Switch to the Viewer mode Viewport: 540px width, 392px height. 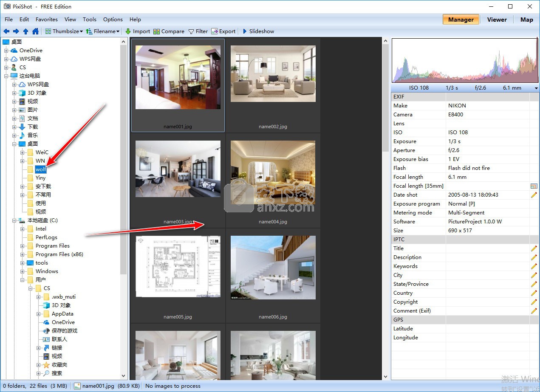click(497, 20)
